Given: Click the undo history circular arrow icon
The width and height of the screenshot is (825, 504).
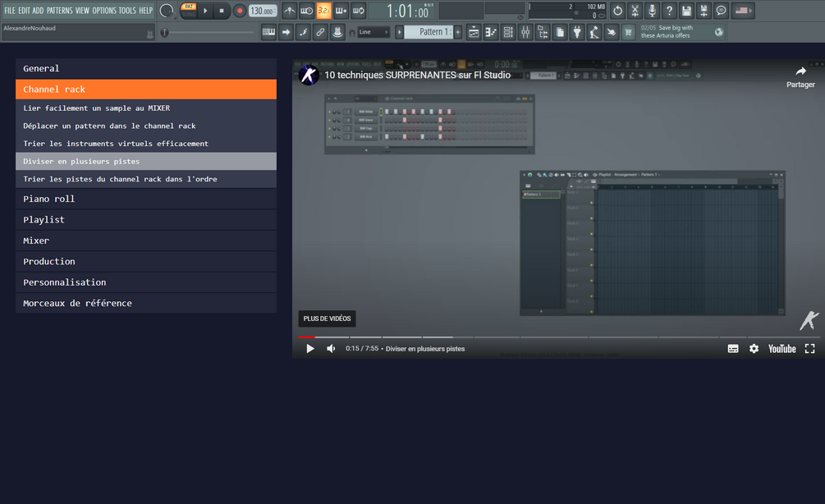Looking at the screenshot, I should (617, 11).
